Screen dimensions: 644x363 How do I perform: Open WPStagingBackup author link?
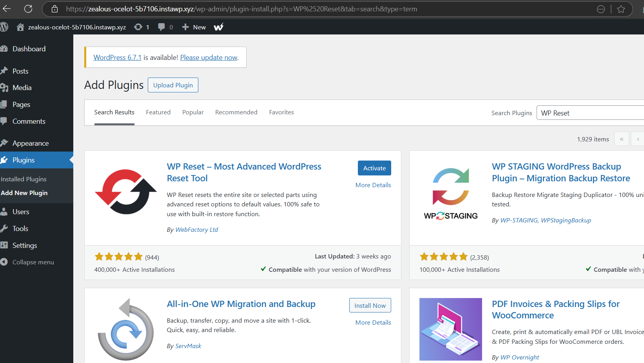tap(566, 220)
